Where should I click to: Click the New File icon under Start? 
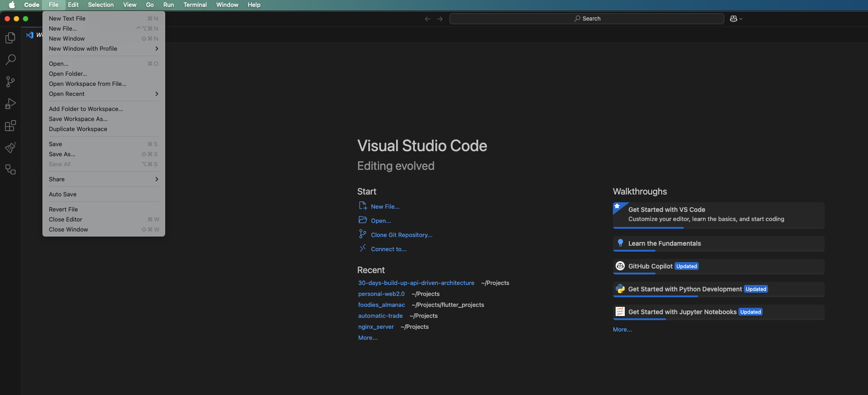pyautogui.click(x=363, y=206)
